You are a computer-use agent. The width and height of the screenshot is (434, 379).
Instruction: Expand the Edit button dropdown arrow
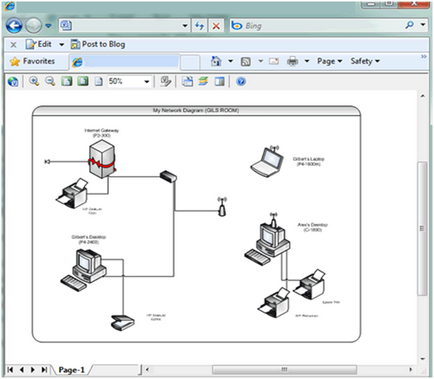pyautogui.click(x=62, y=44)
